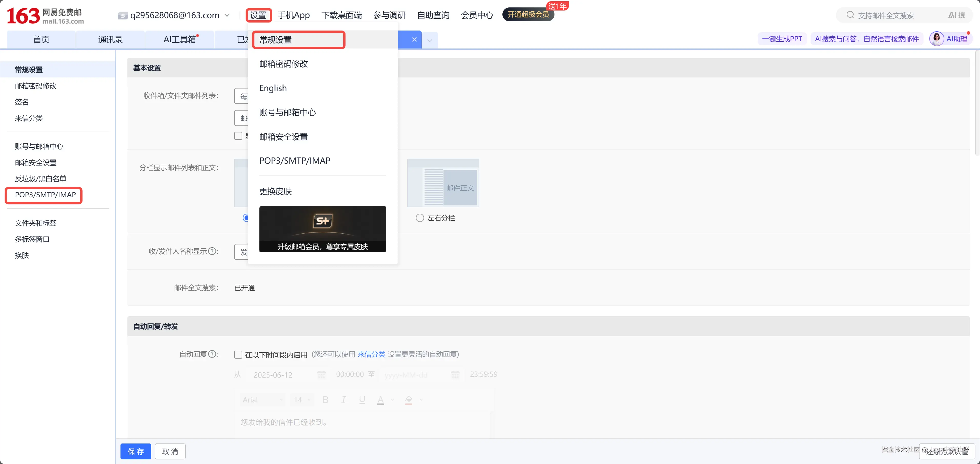This screenshot has width=980, height=464.
Task: Click the help icon beside 自动回复
Action: pyautogui.click(x=212, y=354)
